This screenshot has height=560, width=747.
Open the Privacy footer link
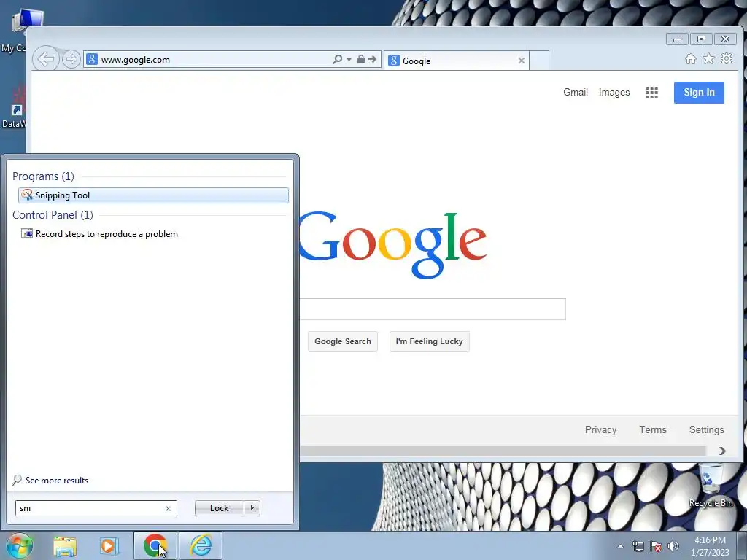[600, 429]
